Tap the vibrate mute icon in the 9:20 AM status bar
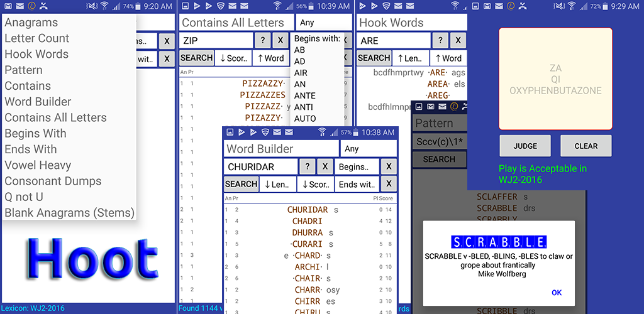644x314 pixels. click(x=92, y=6)
